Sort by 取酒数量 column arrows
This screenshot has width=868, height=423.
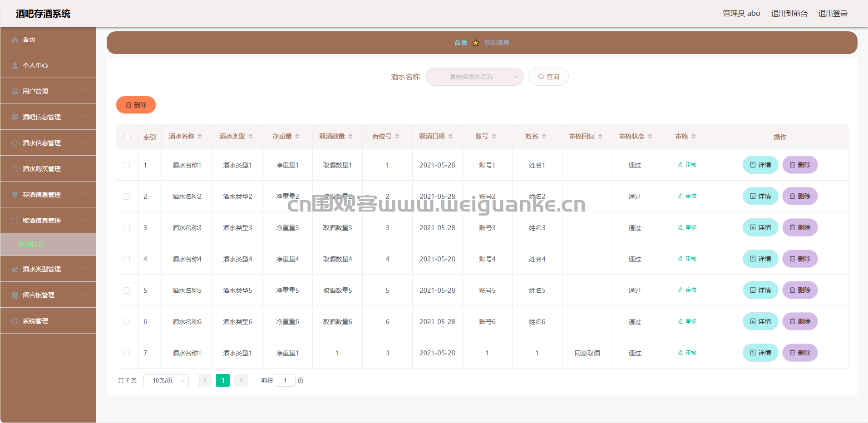[x=350, y=136]
